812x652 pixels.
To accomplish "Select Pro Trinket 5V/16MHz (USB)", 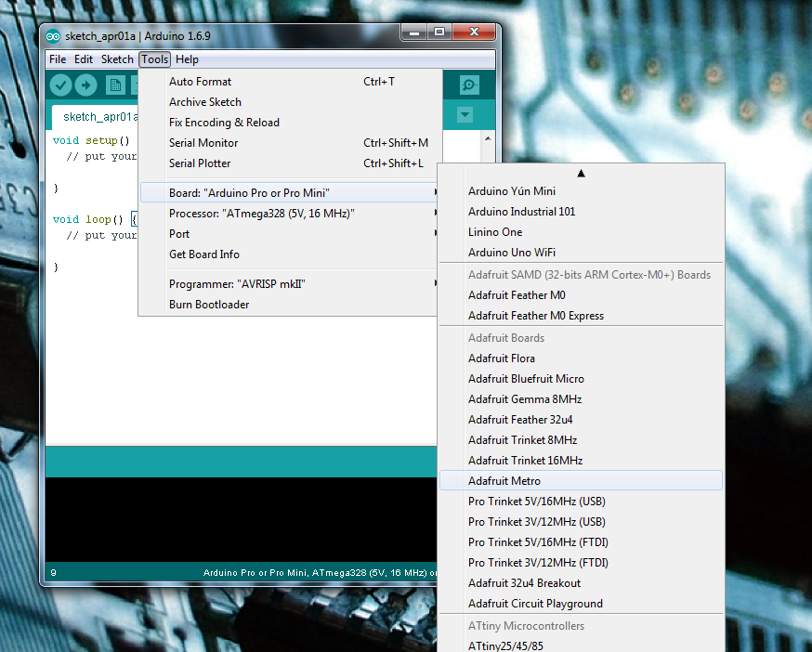I will (x=581, y=502).
